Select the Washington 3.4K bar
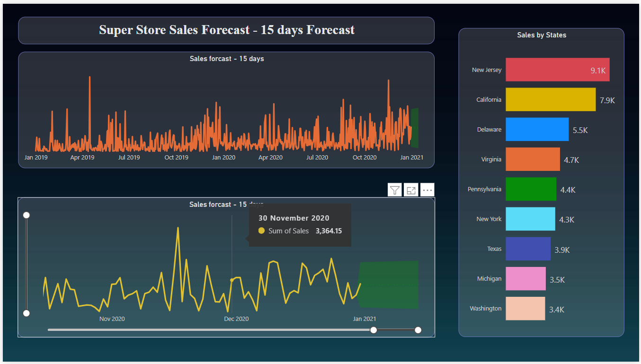 click(x=525, y=309)
